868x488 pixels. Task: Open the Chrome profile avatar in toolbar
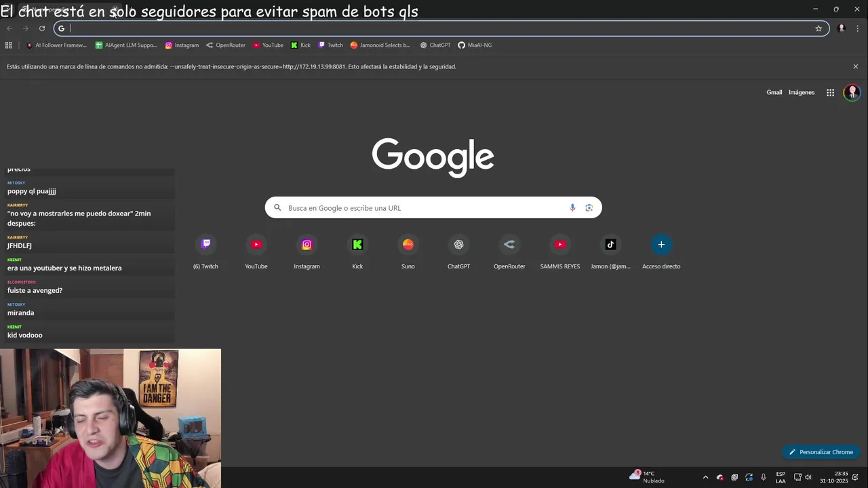tap(842, 28)
